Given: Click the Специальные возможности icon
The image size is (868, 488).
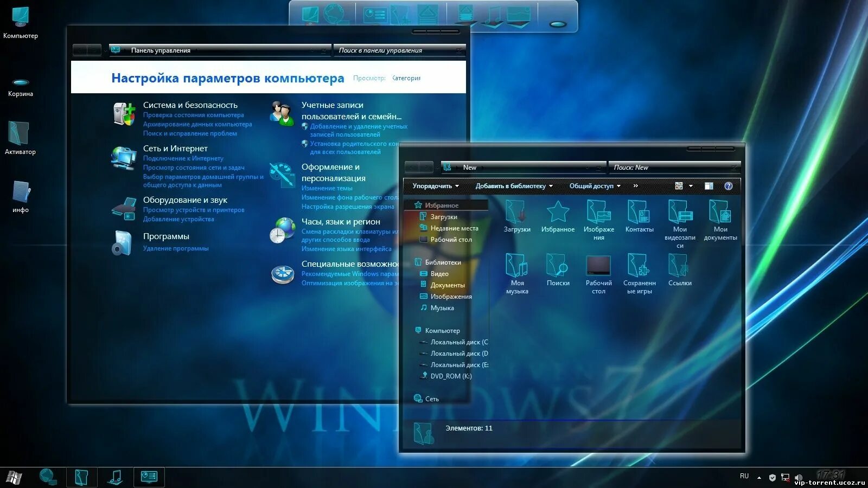Looking at the screenshot, I should [x=282, y=274].
